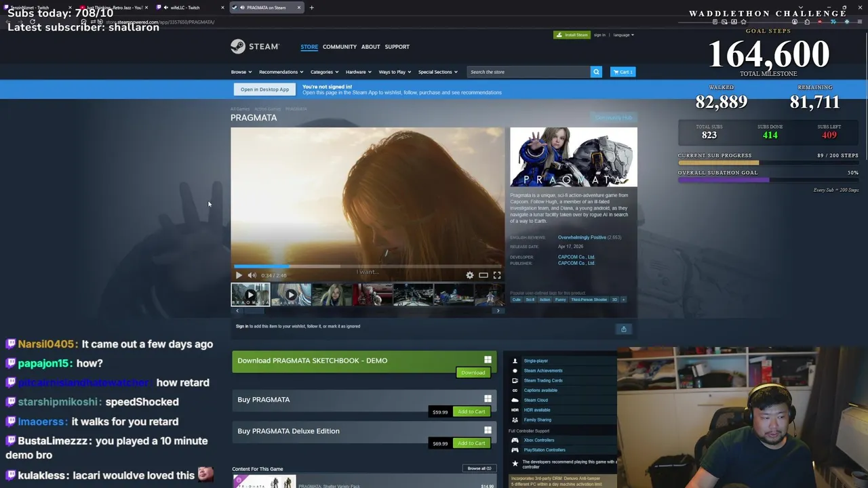Select first trailer thumbnail

coord(250,295)
